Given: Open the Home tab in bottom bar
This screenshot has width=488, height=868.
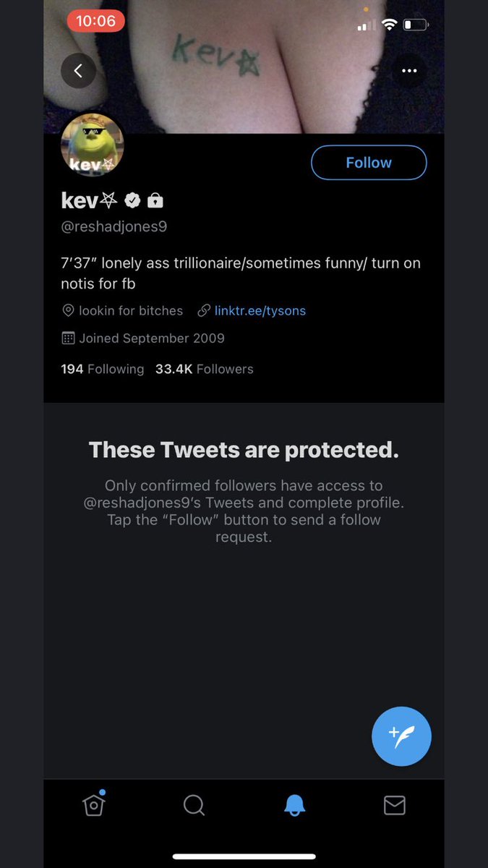Looking at the screenshot, I should [x=94, y=805].
